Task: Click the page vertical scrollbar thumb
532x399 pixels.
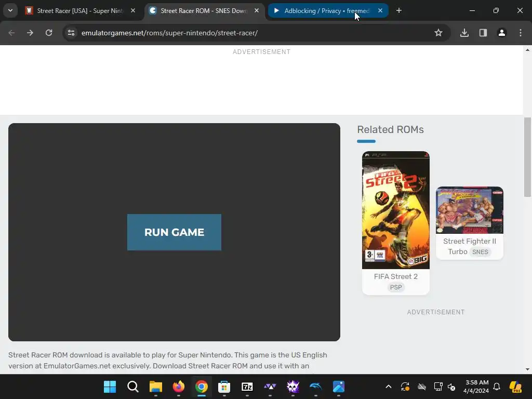Action: 527,157
